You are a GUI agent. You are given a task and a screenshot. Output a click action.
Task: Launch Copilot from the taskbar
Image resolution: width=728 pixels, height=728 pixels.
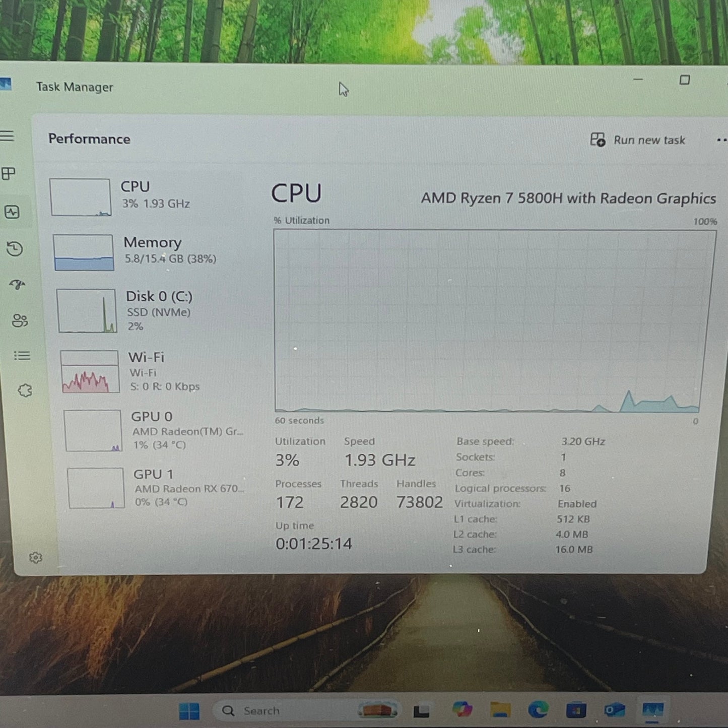pos(462,709)
